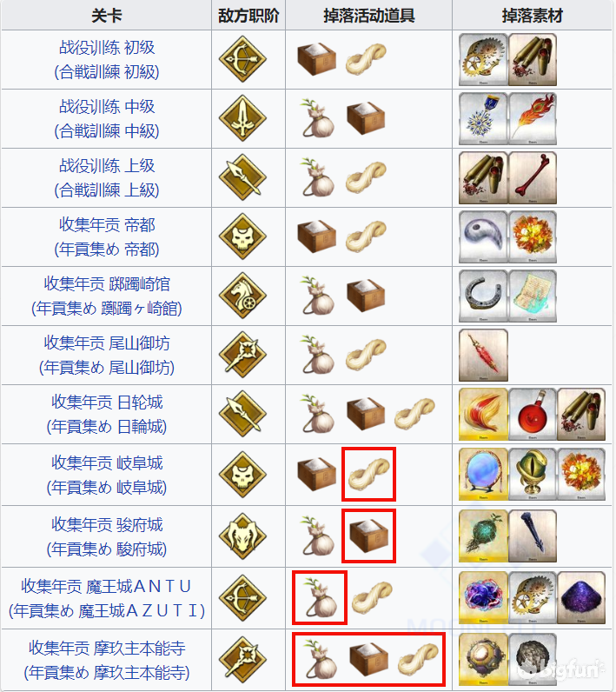The image size is (616, 692).
Task: Click the blue crystal orb material in 岐阜城 row
Action: pyautogui.click(x=483, y=475)
